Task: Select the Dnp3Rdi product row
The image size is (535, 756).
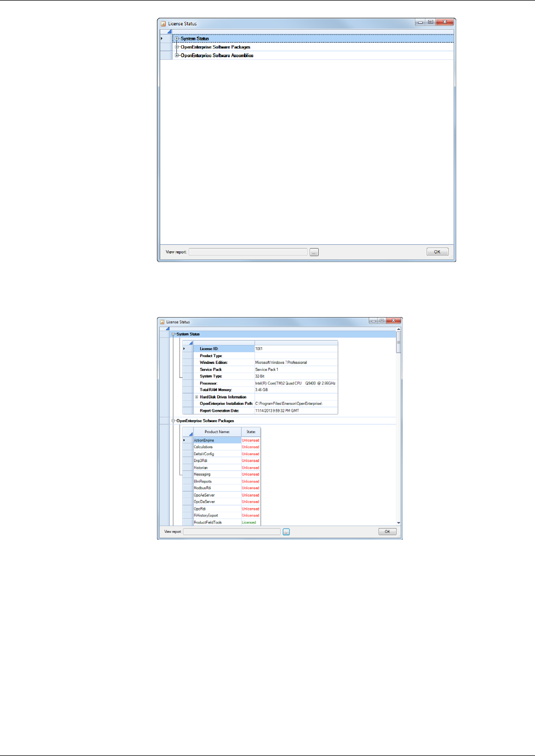Action: coord(217,461)
